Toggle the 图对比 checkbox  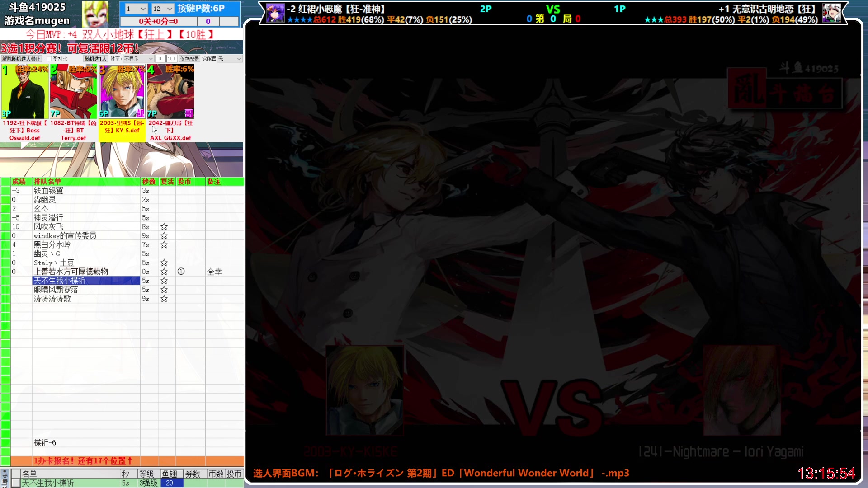(x=49, y=59)
